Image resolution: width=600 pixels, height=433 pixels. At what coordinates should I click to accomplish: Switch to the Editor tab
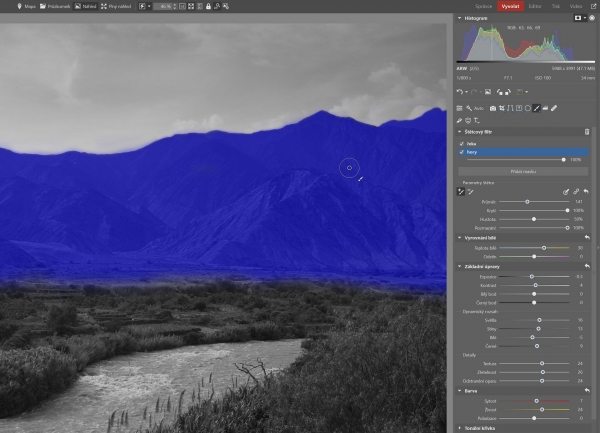coord(535,6)
